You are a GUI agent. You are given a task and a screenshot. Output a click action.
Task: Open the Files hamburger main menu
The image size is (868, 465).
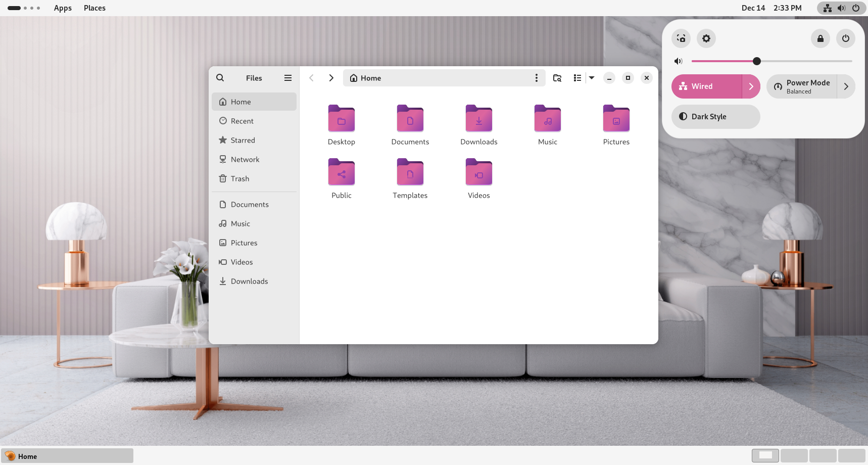[x=288, y=78]
